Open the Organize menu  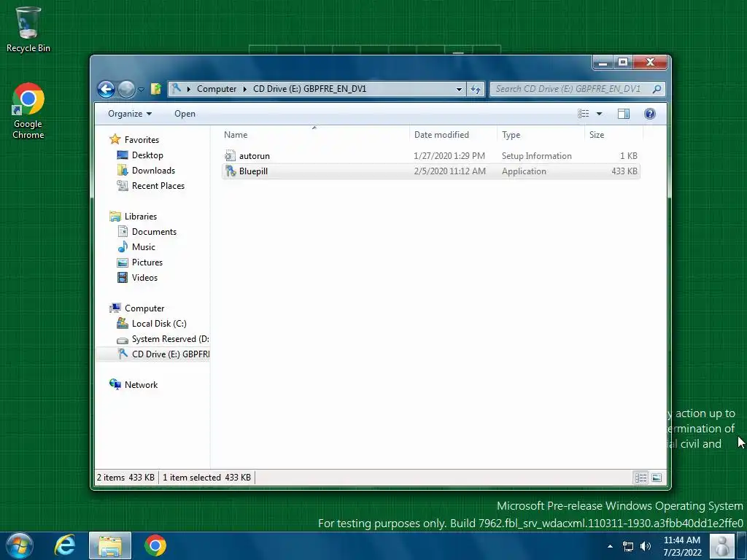pyautogui.click(x=130, y=113)
